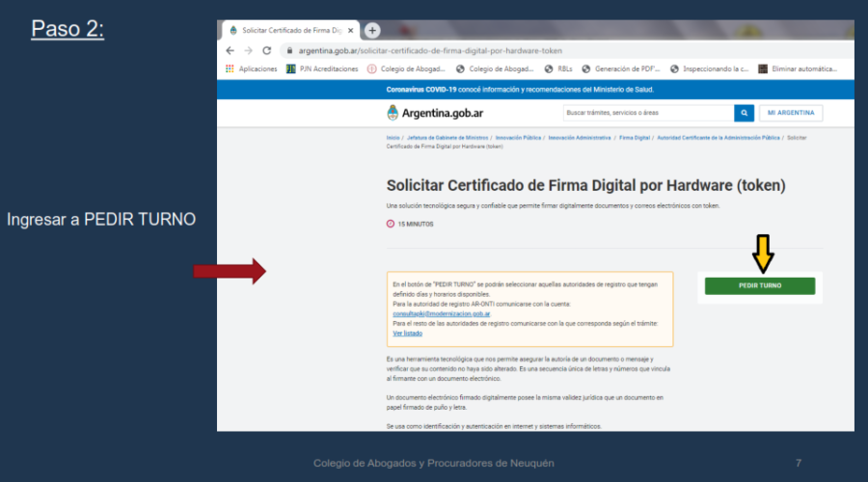The image size is (868, 482).
Task: Open PJN Acreditaciones bookmark
Action: [x=322, y=69]
